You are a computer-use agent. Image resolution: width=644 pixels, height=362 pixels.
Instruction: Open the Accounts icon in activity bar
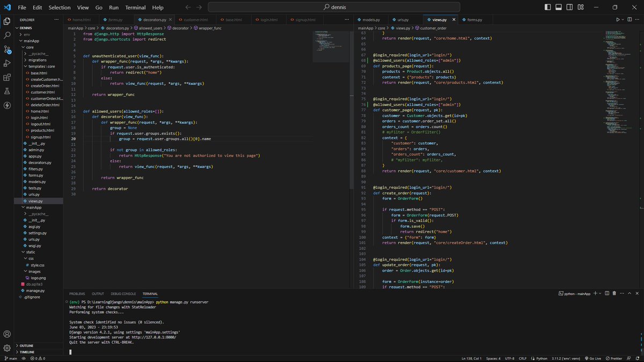[7, 334]
